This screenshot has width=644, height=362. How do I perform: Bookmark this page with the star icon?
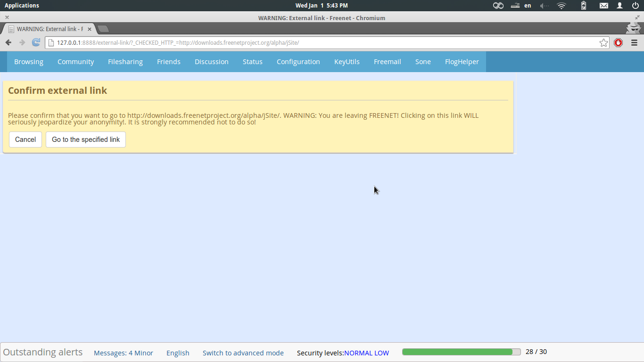pos(603,43)
